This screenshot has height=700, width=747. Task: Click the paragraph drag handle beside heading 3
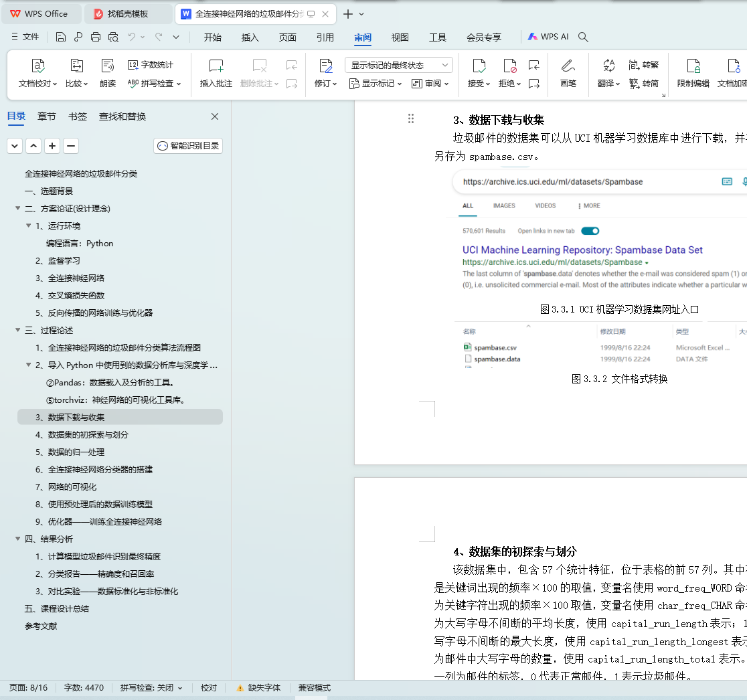(411, 118)
